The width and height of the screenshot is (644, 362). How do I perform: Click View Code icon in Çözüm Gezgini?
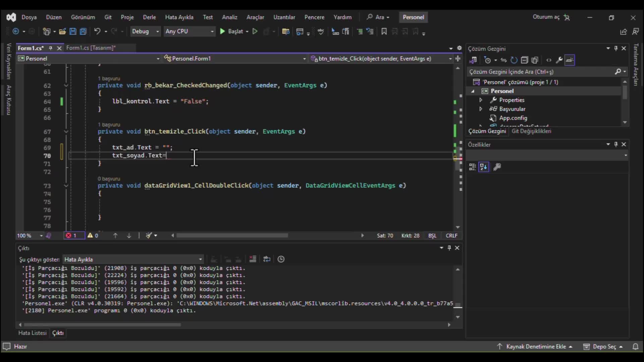(x=549, y=60)
